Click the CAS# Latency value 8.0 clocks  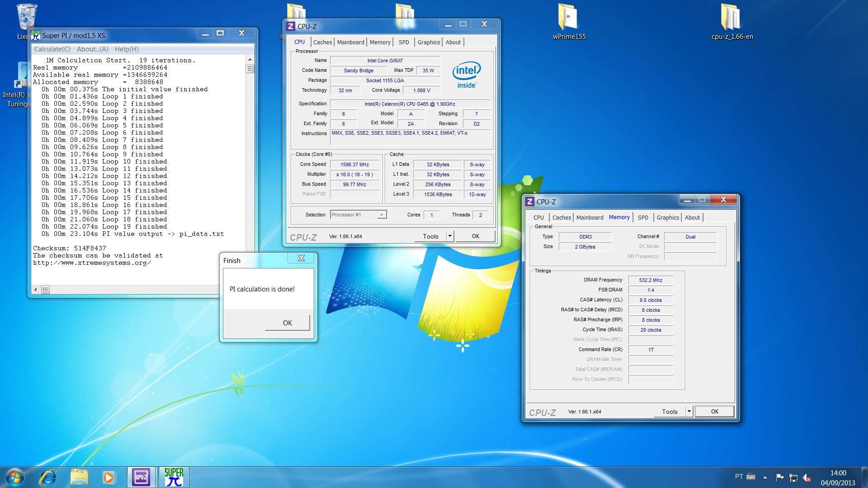(651, 300)
